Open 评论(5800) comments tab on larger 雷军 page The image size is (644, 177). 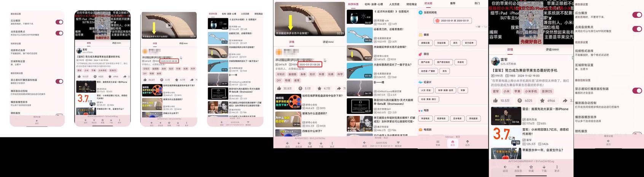tap(552, 50)
